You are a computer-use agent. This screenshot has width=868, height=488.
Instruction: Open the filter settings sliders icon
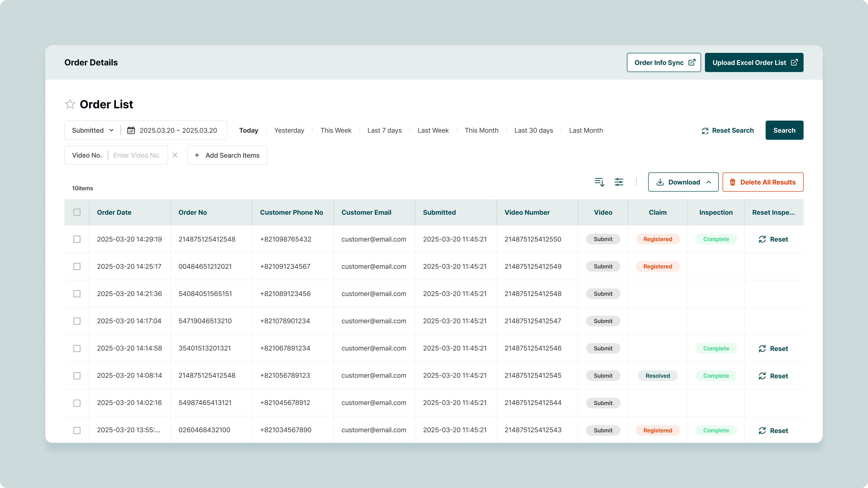click(x=619, y=182)
